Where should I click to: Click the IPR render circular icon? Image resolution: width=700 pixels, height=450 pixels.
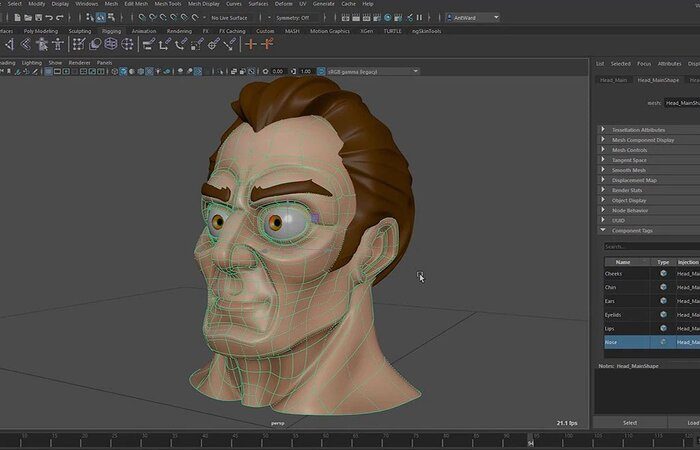(388, 17)
